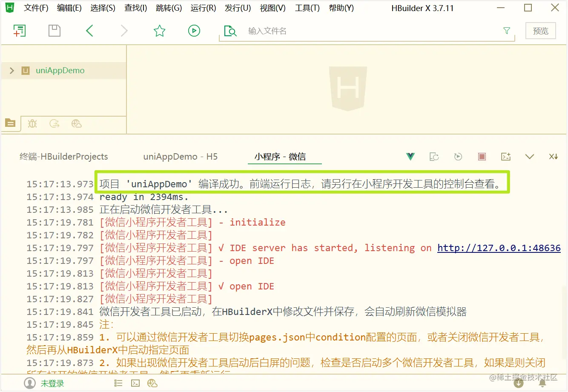Click the project manager folder icon

tap(10, 123)
